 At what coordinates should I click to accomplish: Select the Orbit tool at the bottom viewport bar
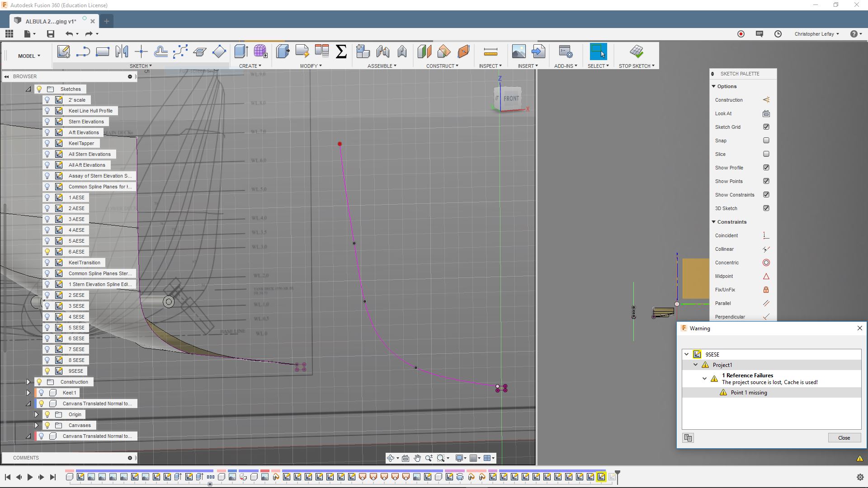pos(392,458)
